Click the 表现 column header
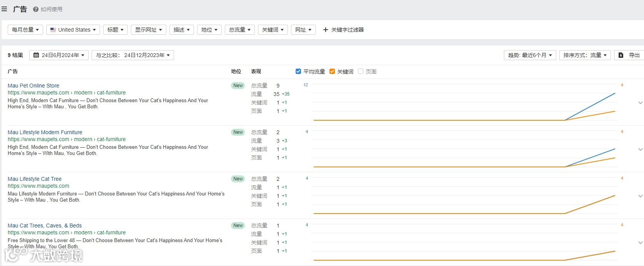Viewport: 644px width, 266px height. [x=256, y=71]
